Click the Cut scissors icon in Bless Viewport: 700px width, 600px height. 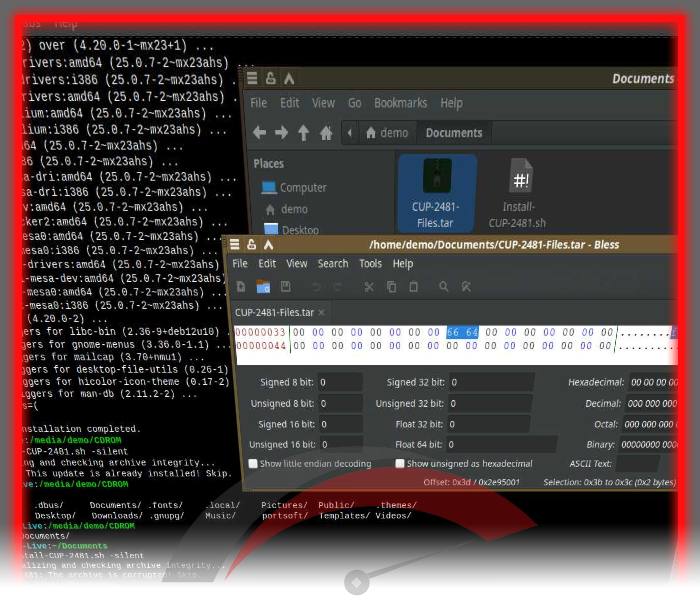click(x=369, y=287)
